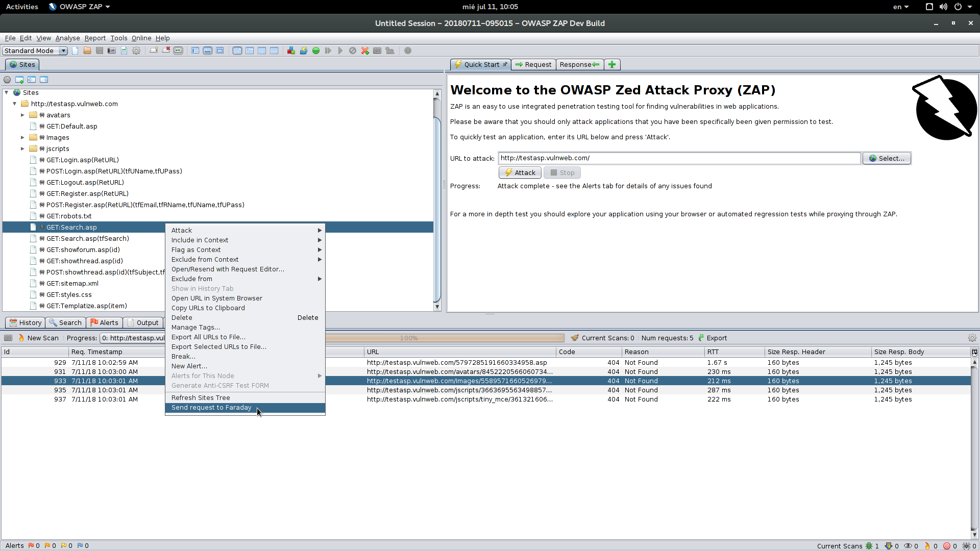Click the scope target icon in the Sites toolbar
Screen dimensions: 980x551
7,80
